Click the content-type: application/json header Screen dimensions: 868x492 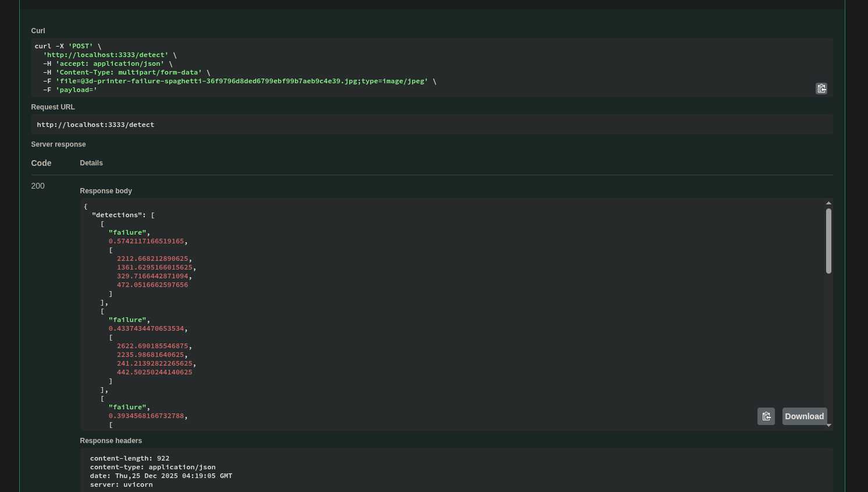point(153,467)
